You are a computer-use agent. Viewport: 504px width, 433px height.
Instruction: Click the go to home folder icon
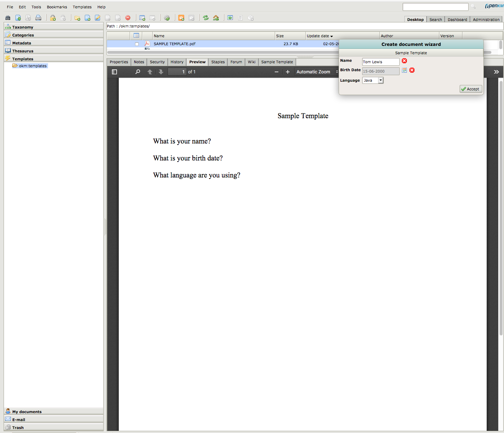click(x=216, y=18)
